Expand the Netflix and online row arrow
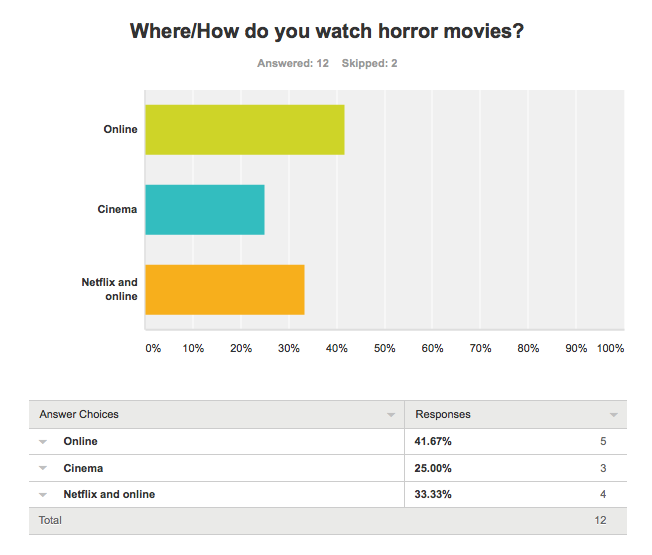652x555 pixels. click(43, 495)
